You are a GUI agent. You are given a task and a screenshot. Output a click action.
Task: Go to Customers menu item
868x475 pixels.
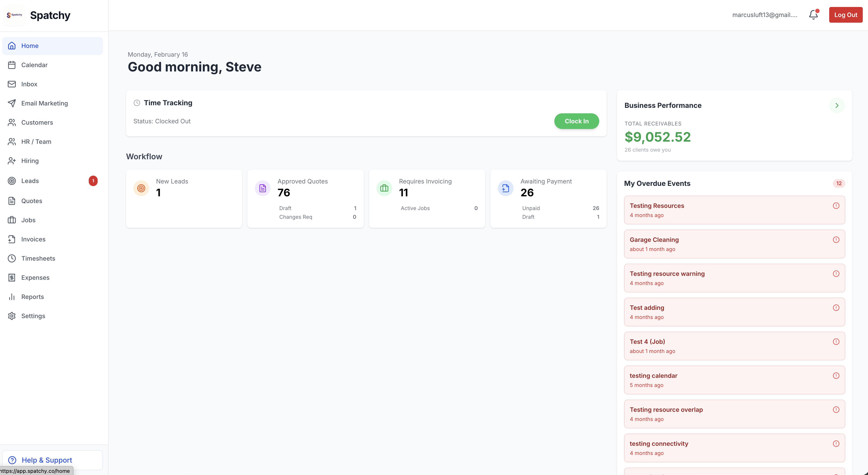click(x=53, y=123)
